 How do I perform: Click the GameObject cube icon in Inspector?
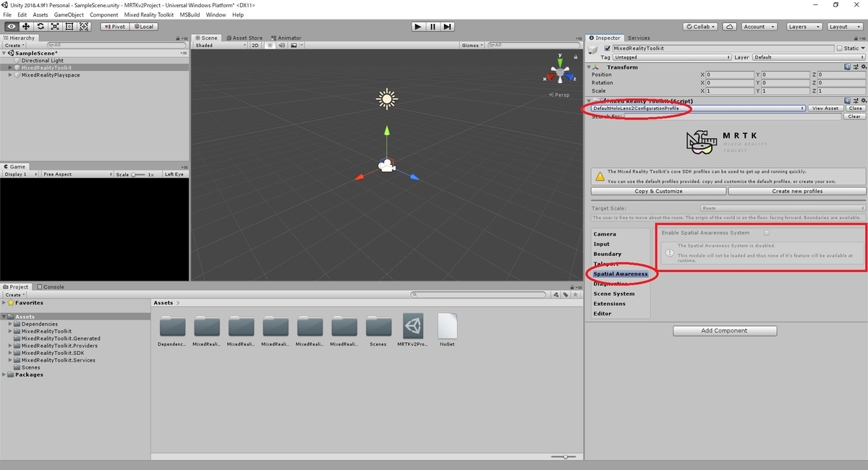pos(593,49)
